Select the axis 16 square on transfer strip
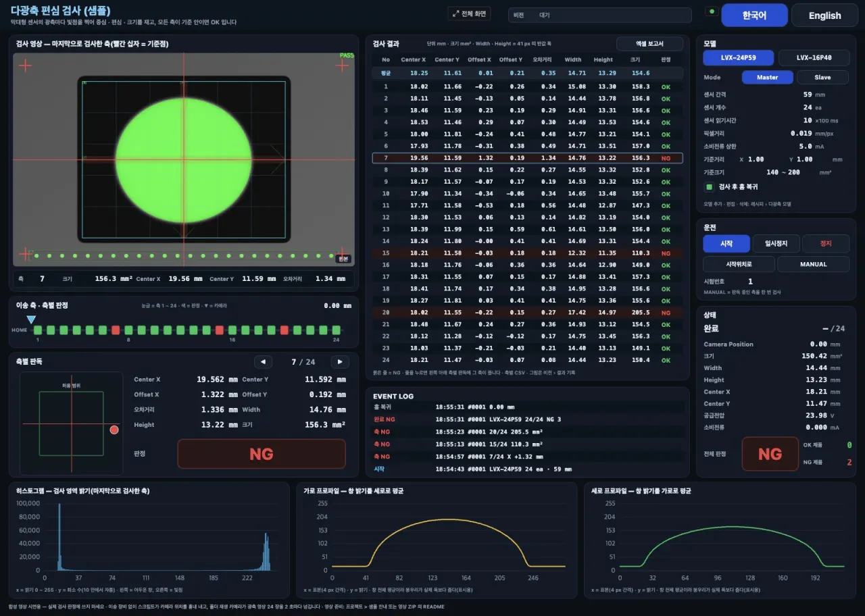Screen dimensions: 865x616 point(232,330)
